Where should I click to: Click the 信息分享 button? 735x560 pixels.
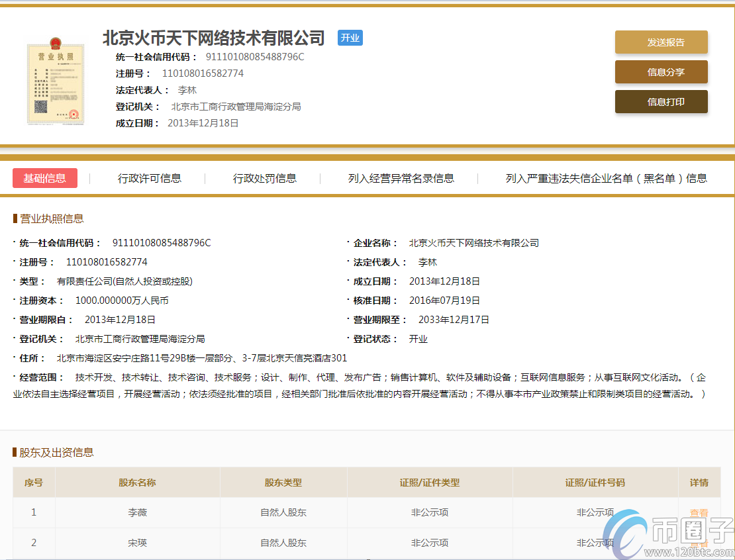(x=661, y=72)
